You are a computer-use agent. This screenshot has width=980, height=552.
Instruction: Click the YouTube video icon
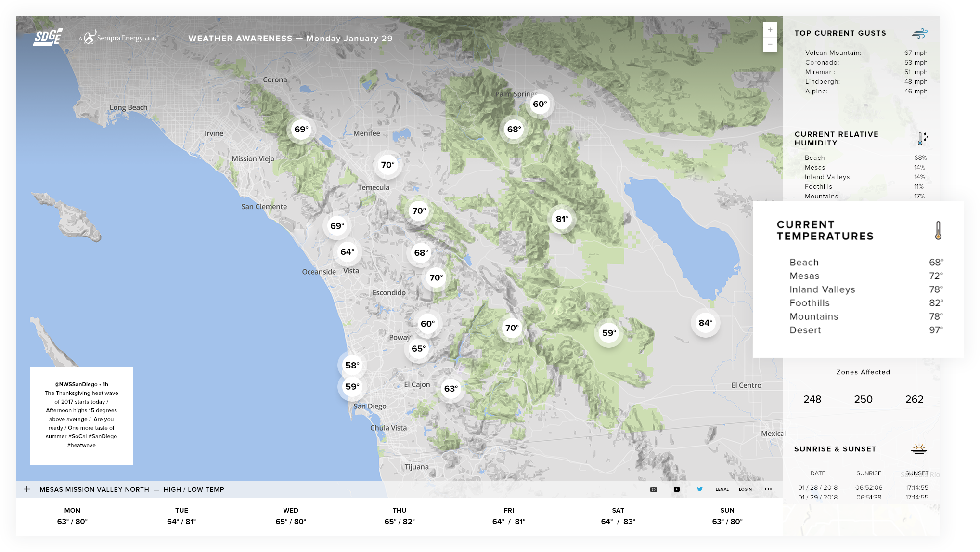pyautogui.click(x=676, y=489)
